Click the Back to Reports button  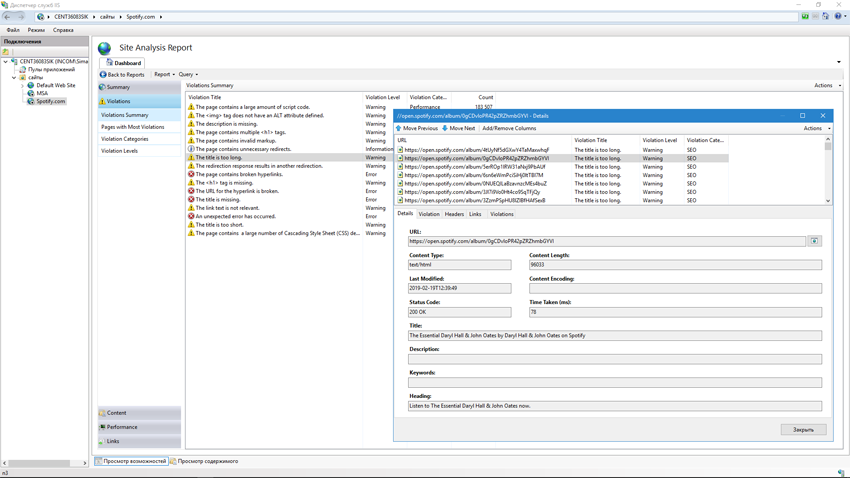[x=122, y=75]
